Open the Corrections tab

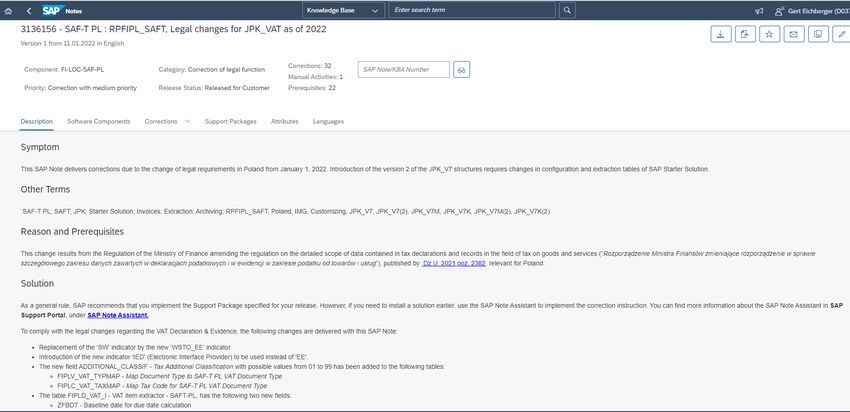click(x=161, y=121)
